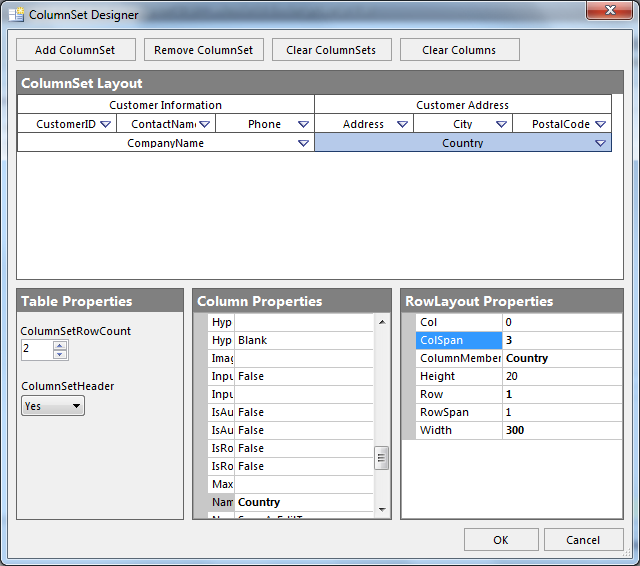Click the Width value field 300

tap(561, 430)
